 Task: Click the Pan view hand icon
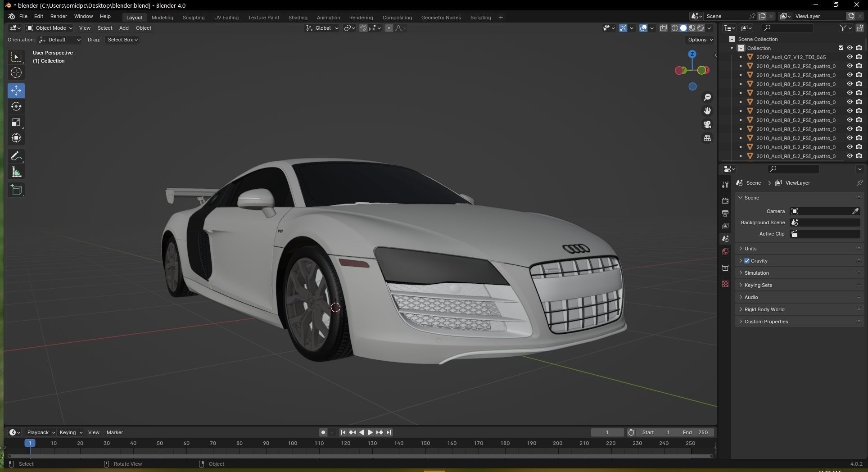[707, 111]
